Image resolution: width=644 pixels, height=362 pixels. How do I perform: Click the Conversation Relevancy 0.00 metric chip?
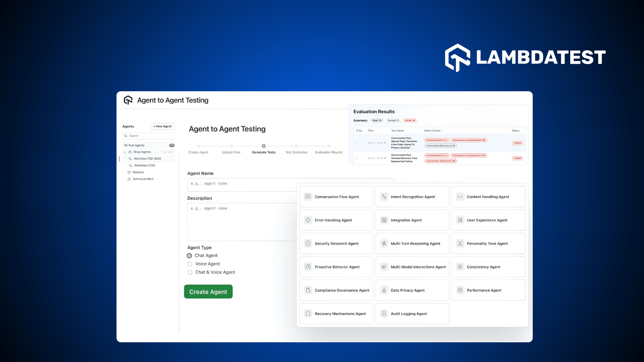tap(441, 161)
